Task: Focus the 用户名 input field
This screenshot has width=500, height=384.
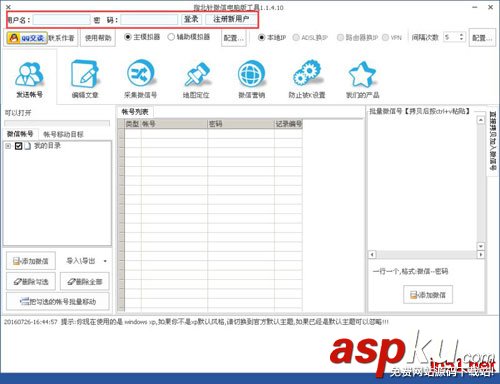Action: coord(62,20)
